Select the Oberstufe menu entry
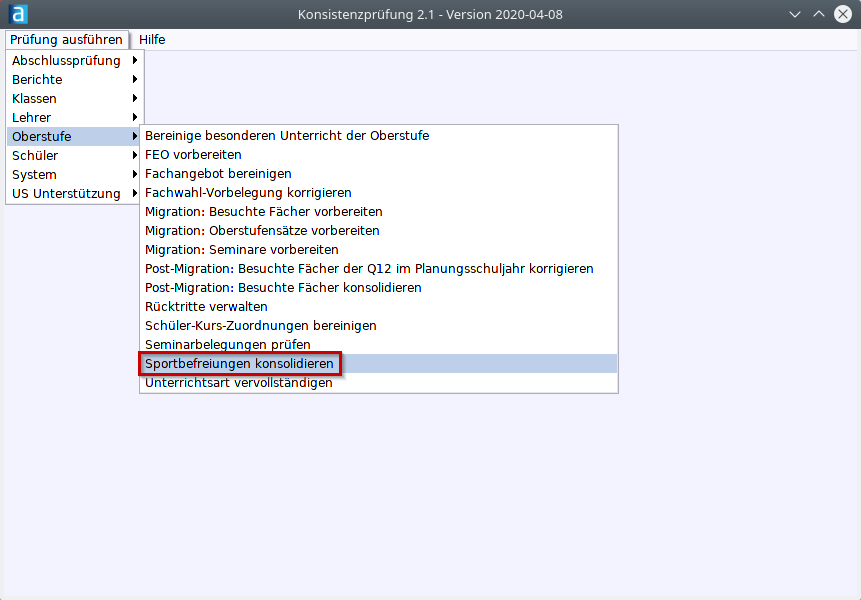Viewport: 861px width, 600px height. 74,137
